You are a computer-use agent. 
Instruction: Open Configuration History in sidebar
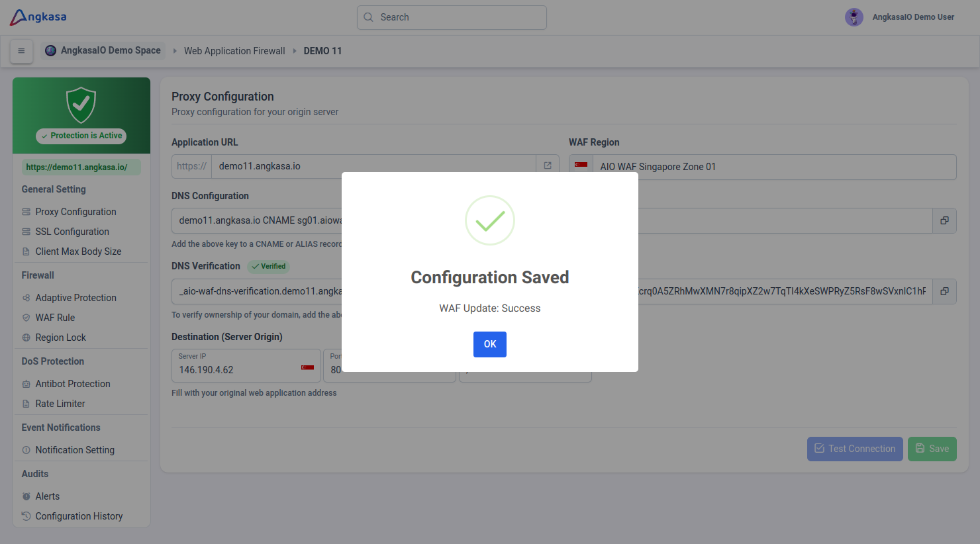pyautogui.click(x=79, y=516)
